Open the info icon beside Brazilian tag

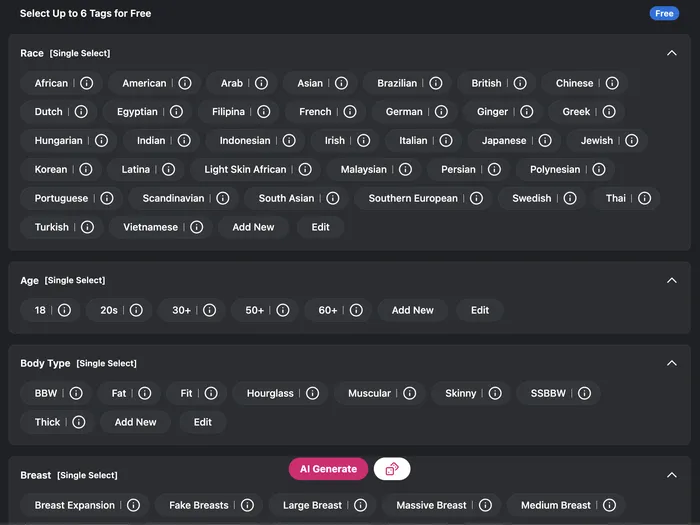click(x=436, y=83)
